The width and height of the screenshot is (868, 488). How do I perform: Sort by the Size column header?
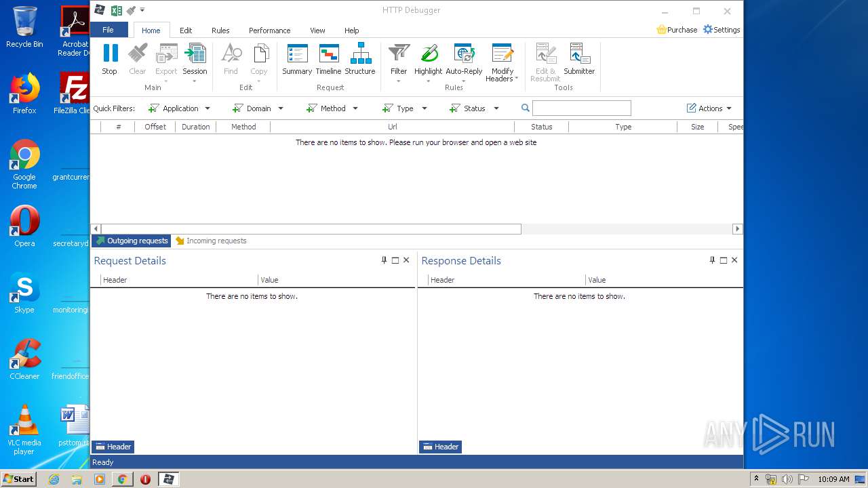tap(697, 127)
